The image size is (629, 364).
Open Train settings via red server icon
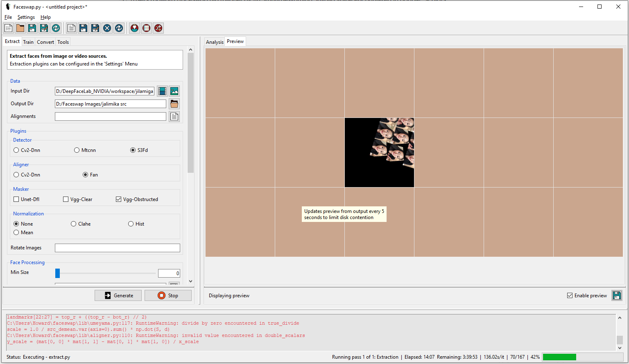(146, 28)
